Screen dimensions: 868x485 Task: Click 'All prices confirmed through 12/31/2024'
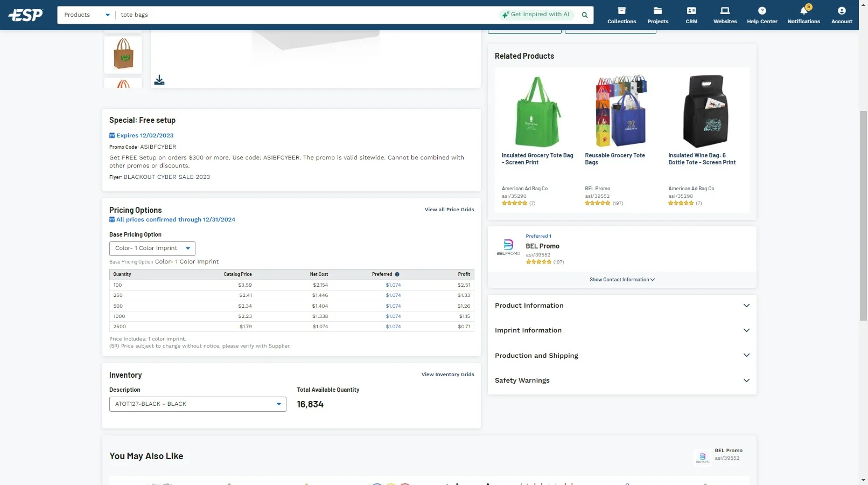coord(176,220)
